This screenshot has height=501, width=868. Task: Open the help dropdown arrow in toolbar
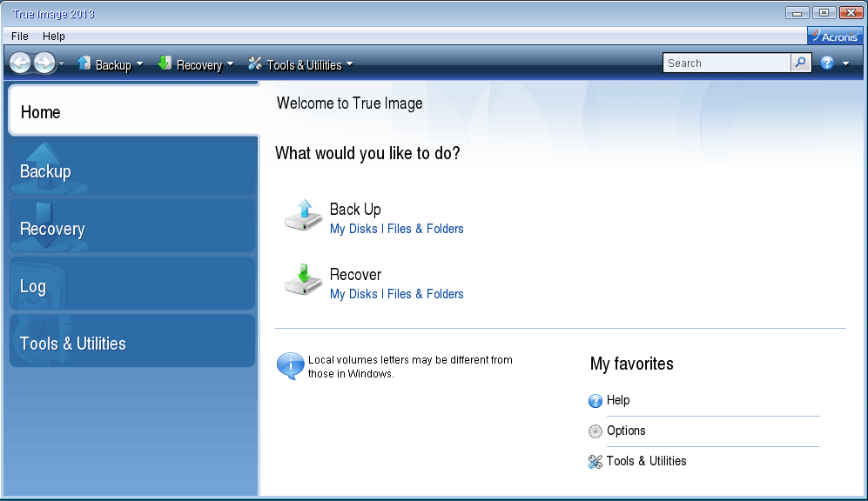tap(845, 64)
